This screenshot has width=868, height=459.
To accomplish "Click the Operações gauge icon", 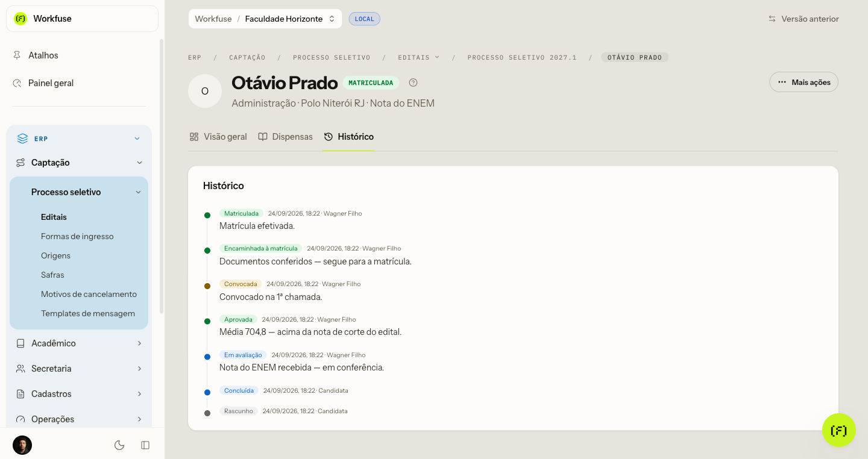I will pos(20,419).
